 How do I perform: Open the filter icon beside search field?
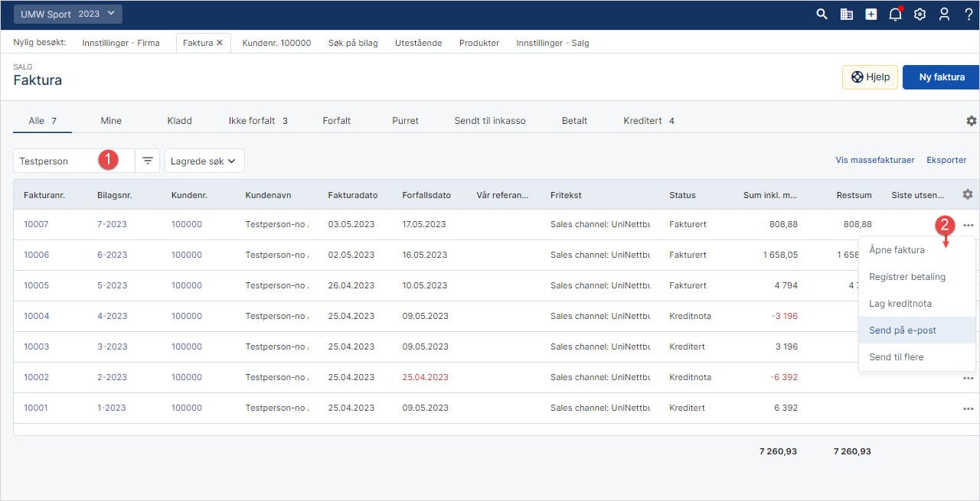pos(148,161)
